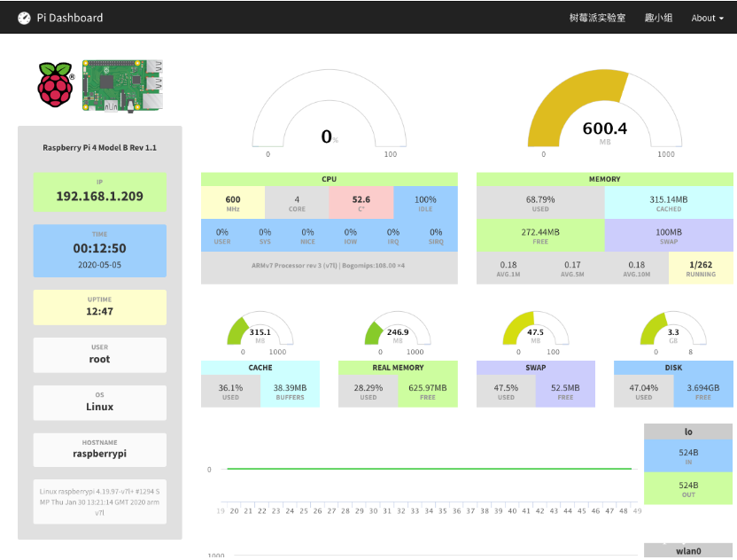Click the Raspberry Pi raspberry logo

click(x=54, y=86)
